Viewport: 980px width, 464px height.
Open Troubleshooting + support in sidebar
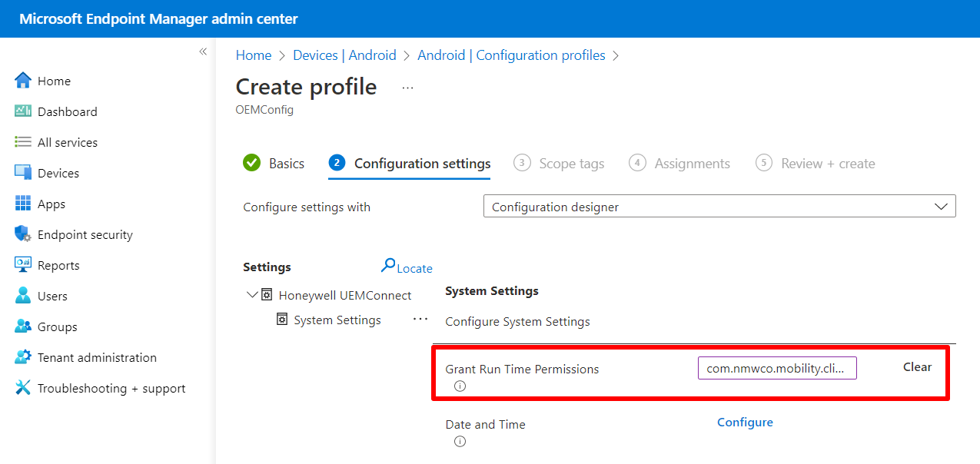[x=111, y=388]
